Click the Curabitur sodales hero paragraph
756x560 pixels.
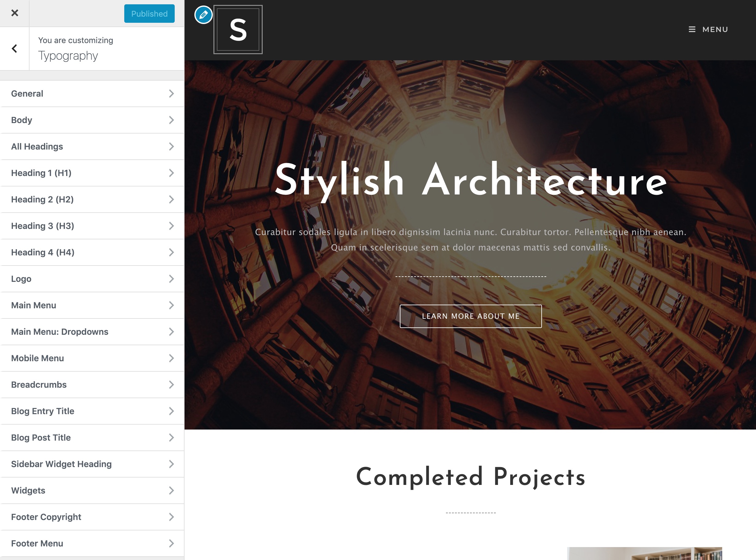(471, 240)
